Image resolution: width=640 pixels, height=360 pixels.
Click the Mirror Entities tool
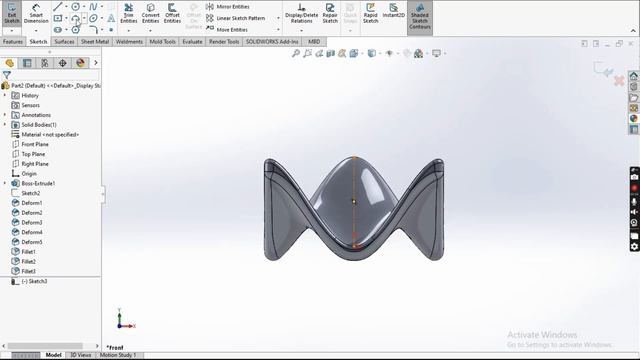coord(228,7)
